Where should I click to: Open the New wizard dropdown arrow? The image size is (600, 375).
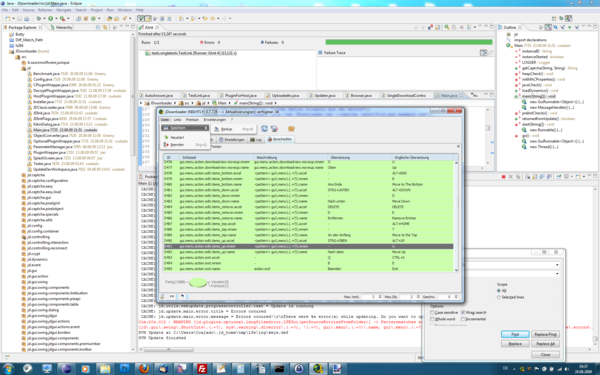(x=13, y=18)
